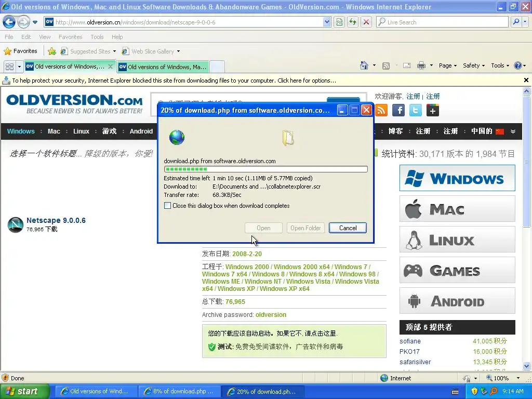This screenshot has height=399, width=532.
Task: Click the OldVersion.com logo
Action: tap(74, 104)
